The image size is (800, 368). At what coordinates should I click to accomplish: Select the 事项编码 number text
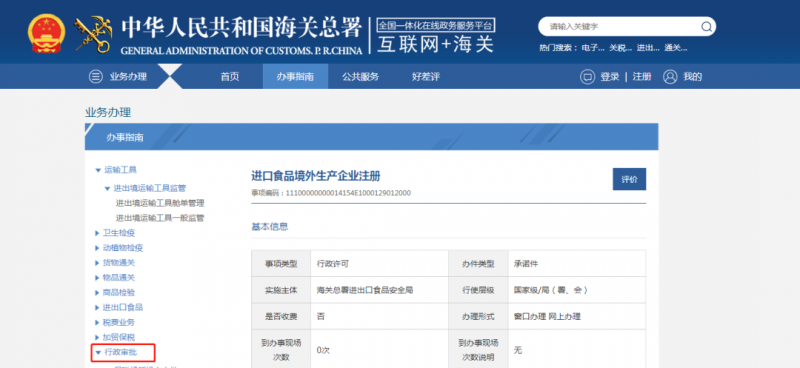[348, 193]
